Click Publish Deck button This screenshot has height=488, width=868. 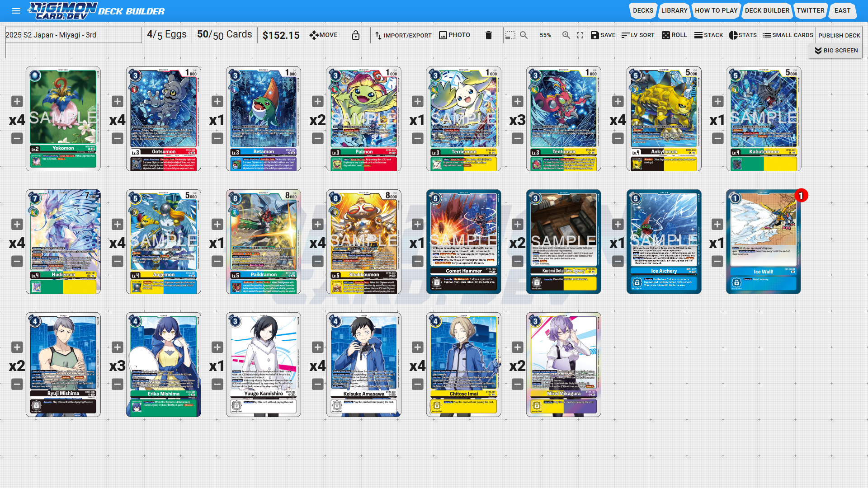(x=839, y=35)
